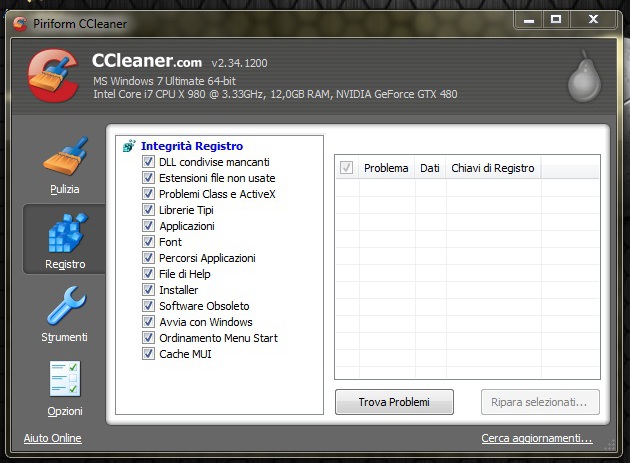This screenshot has height=463, width=630.
Task: Disable Cache MUI checkbox
Action: tap(149, 354)
